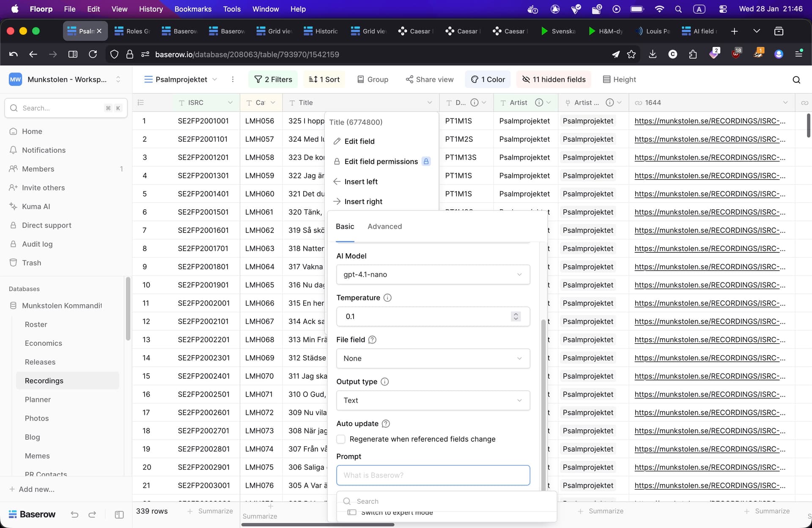Click the File field help icon
This screenshot has width=812, height=528.
click(x=372, y=340)
